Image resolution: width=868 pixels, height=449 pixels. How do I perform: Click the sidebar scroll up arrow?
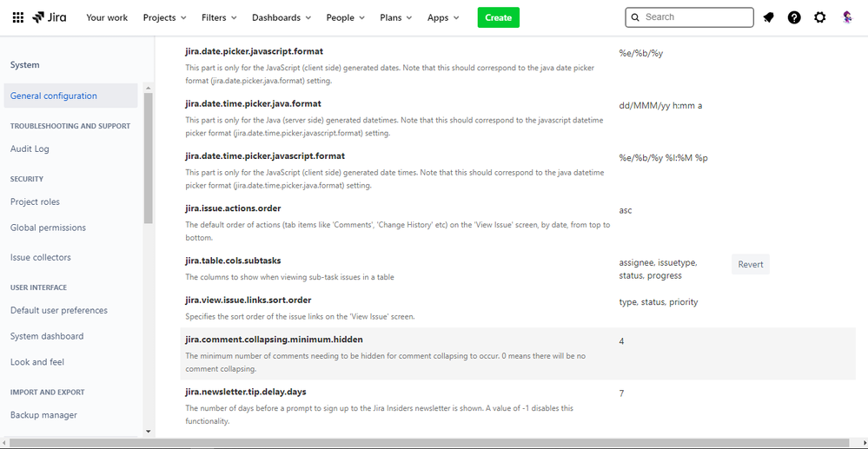(148, 88)
